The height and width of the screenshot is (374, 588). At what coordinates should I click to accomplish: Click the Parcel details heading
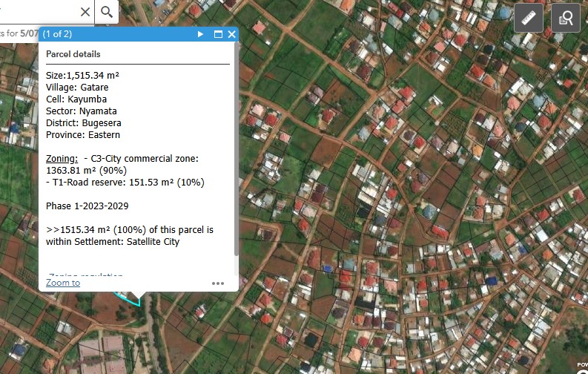73,54
